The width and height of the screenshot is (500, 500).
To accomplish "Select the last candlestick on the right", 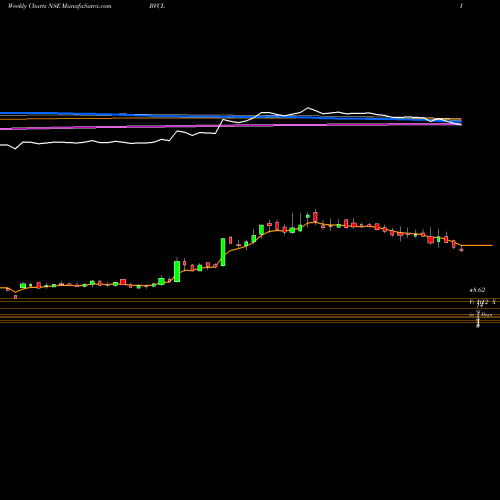I will coord(462,249).
